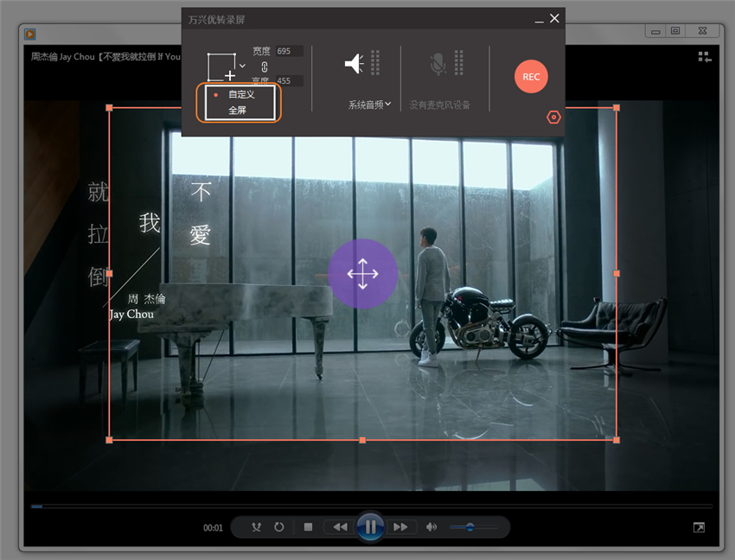Enter full screen with the player's bottom-right icon
This screenshot has width=735, height=560.
pyautogui.click(x=699, y=528)
